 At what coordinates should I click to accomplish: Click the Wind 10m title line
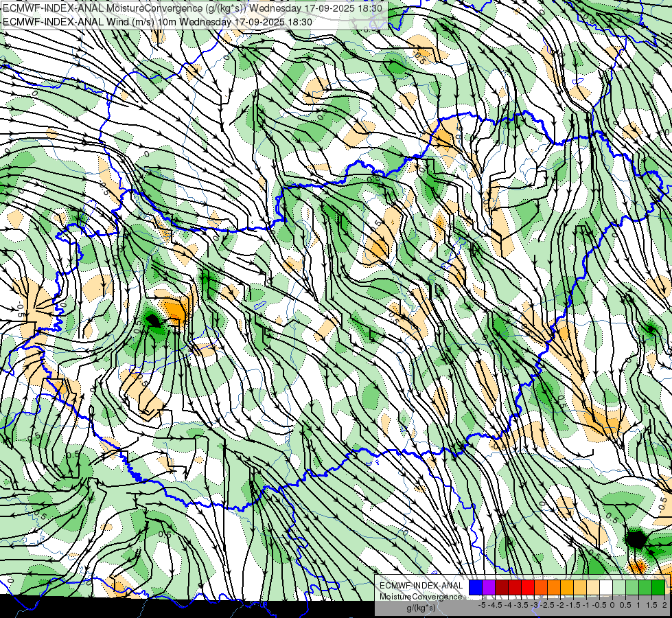point(157,22)
